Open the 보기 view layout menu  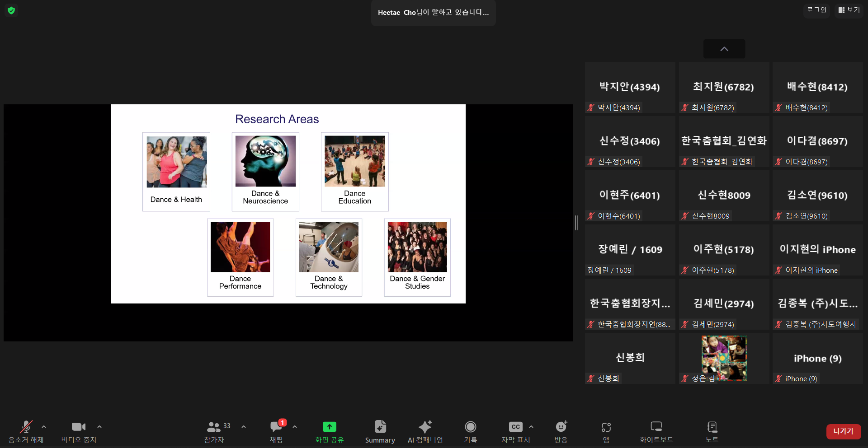(x=849, y=10)
